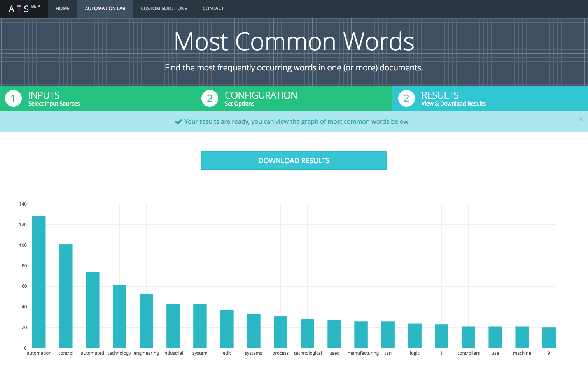This screenshot has width=588, height=366.
Task: Click the engineering bar
Action: (146, 320)
